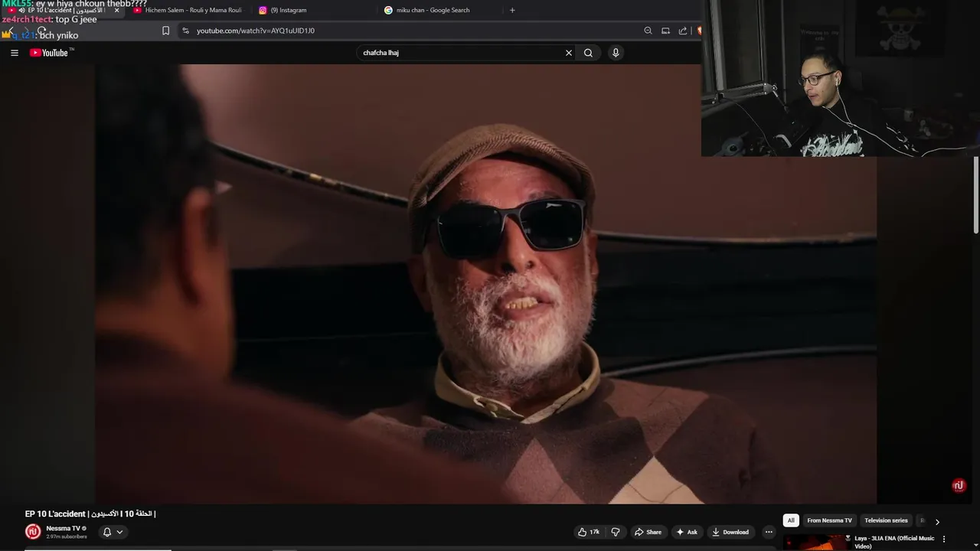Image resolution: width=980 pixels, height=551 pixels.
Task: Open site information next to the URL
Action: coord(185,31)
